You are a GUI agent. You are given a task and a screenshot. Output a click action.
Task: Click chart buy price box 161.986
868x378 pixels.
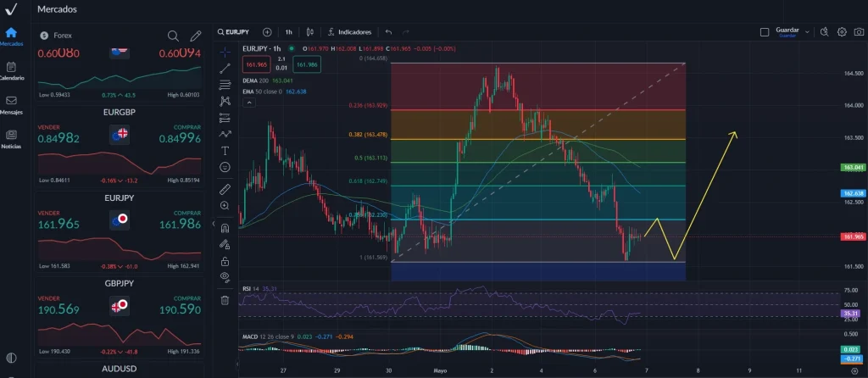(307, 64)
